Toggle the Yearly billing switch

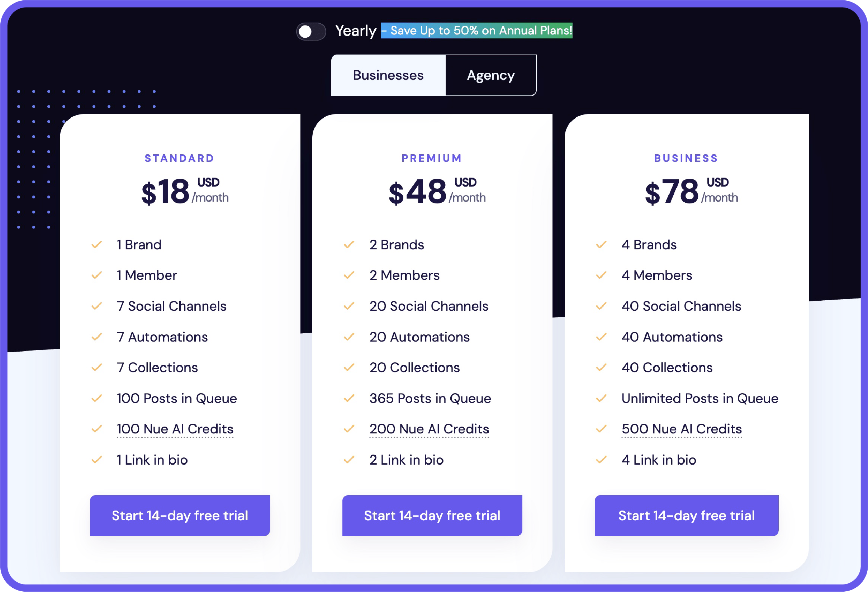pos(311,32)
